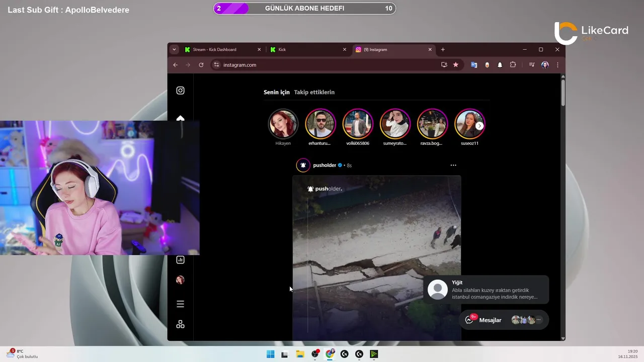Click the messenger icon with 9+ badge
This screenshot has height=362, width=644.
469,320
